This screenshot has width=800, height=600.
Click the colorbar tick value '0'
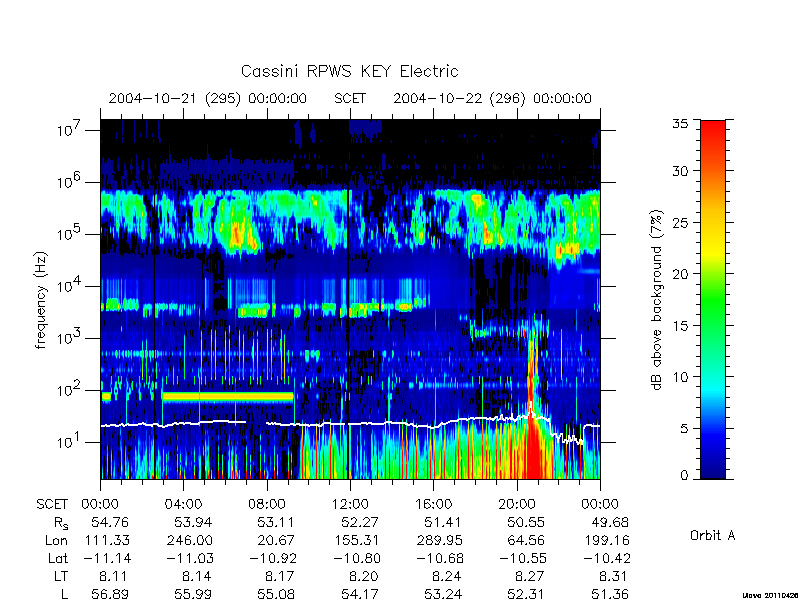point(684,475)
